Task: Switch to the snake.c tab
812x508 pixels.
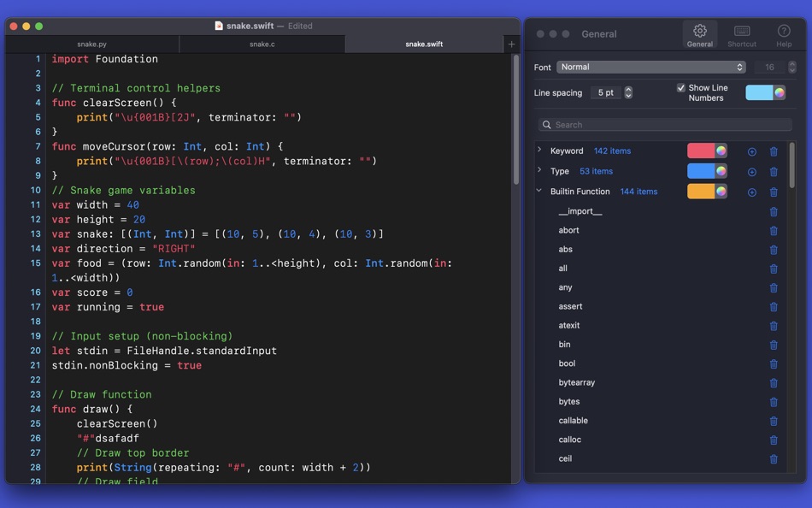Action: [x=262, y=44]
